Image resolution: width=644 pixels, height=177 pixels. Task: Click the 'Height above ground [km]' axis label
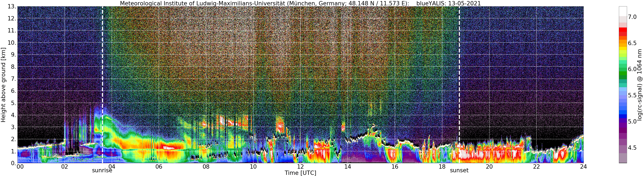(x=3, y=85)
